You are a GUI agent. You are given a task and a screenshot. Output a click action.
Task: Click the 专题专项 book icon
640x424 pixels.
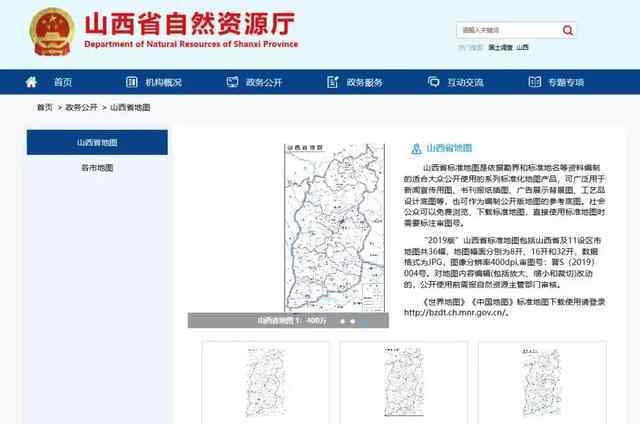(x=534, y=82)
